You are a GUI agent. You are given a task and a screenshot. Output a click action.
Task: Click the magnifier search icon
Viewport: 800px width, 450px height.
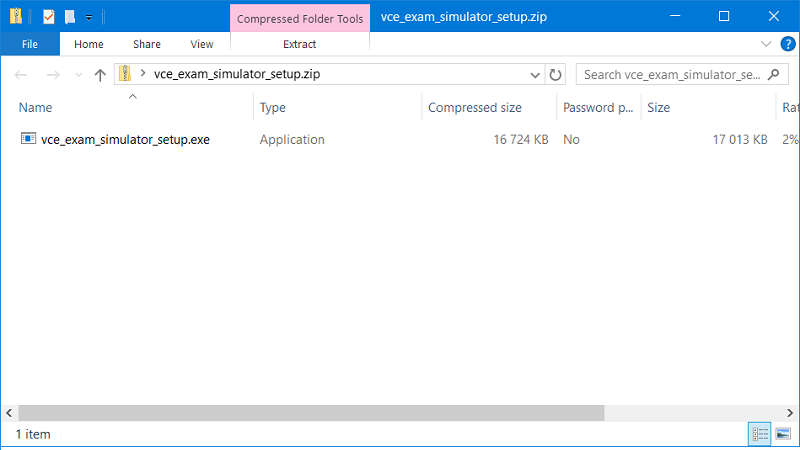click(774, 74)
